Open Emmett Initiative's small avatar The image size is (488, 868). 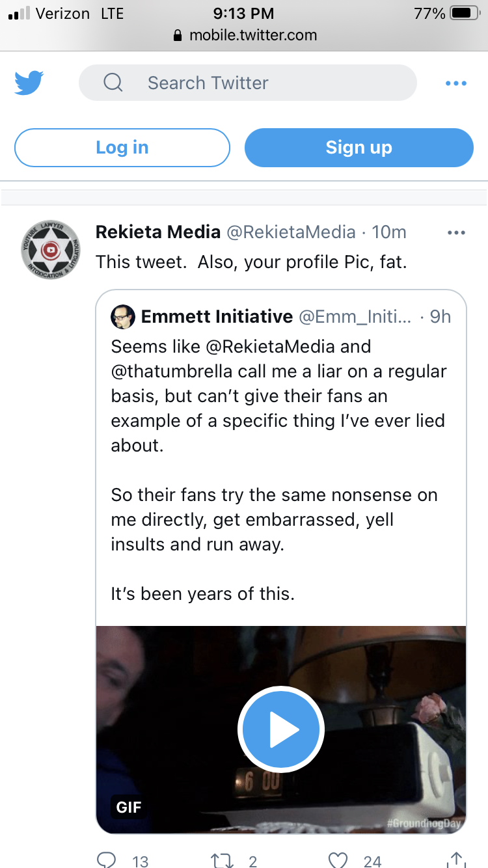click(123, 317)
